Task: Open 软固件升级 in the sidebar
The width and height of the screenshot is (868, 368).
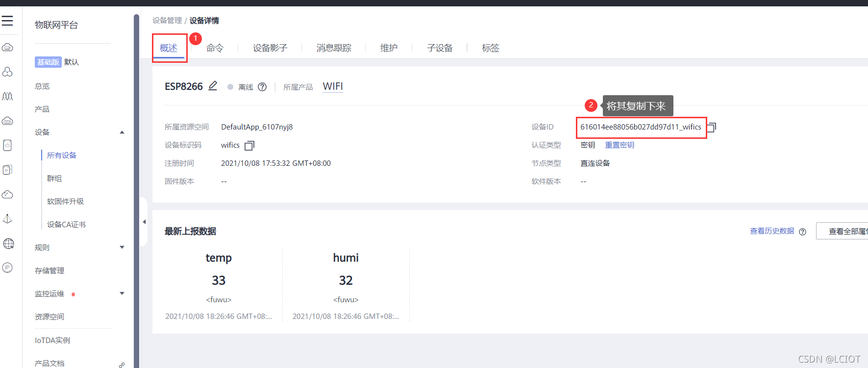Action: [x=65, y=201]
